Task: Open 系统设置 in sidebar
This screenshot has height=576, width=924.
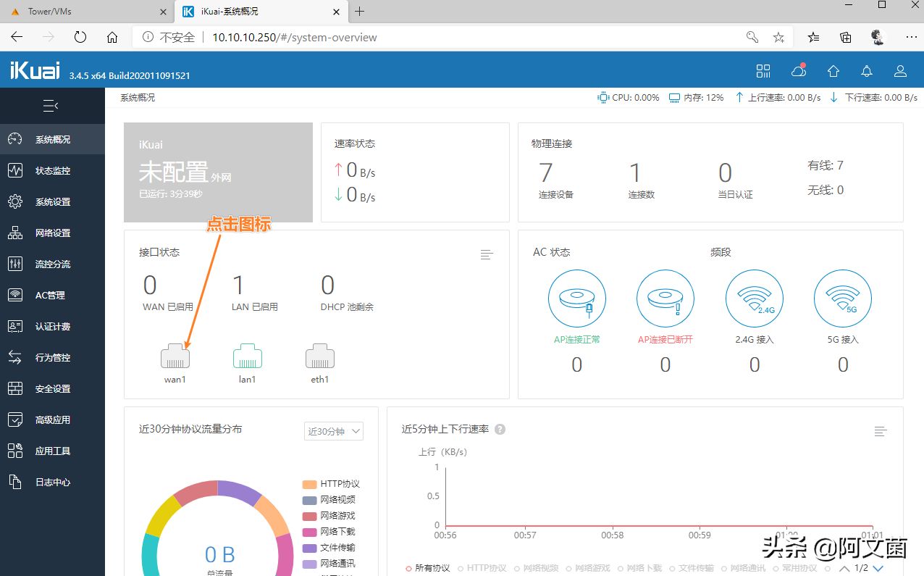Action: [x=52, y=201]
